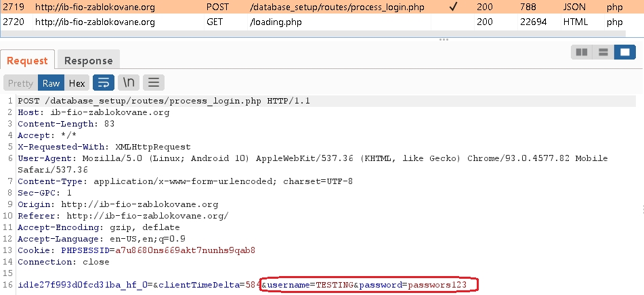
Task: Switch to side-by-side layout icon
Action: [581, 52]
